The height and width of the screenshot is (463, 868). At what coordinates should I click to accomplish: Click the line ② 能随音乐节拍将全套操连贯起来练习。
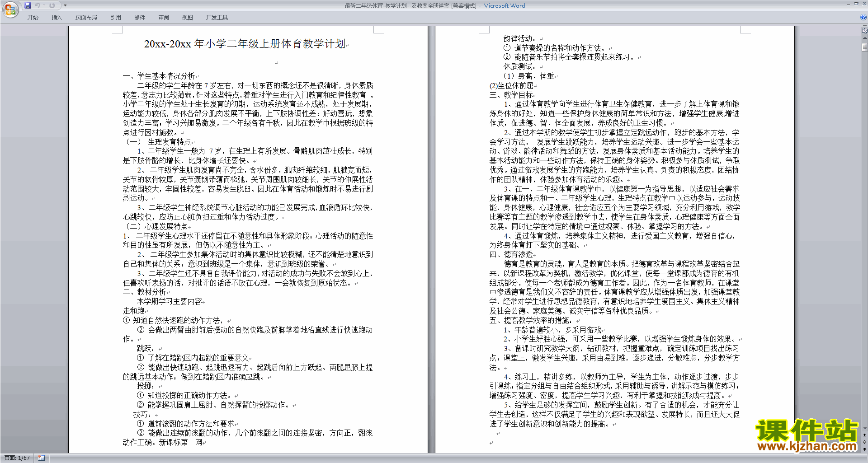tap(570, 57)
